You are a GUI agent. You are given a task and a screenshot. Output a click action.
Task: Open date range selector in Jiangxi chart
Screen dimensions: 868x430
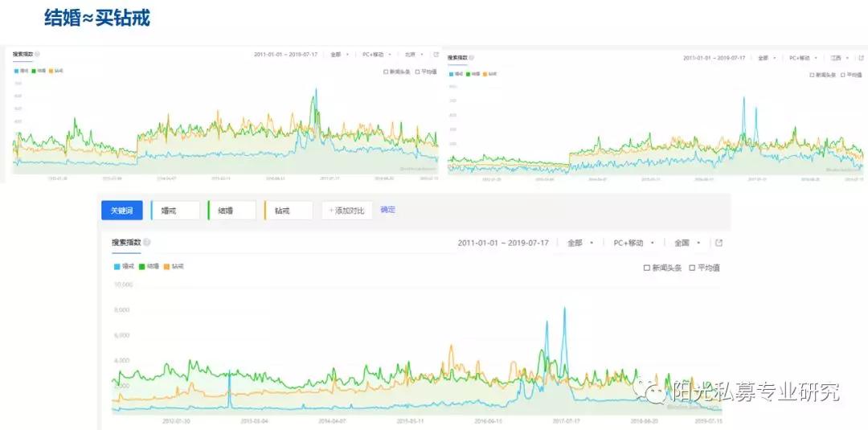714,58
